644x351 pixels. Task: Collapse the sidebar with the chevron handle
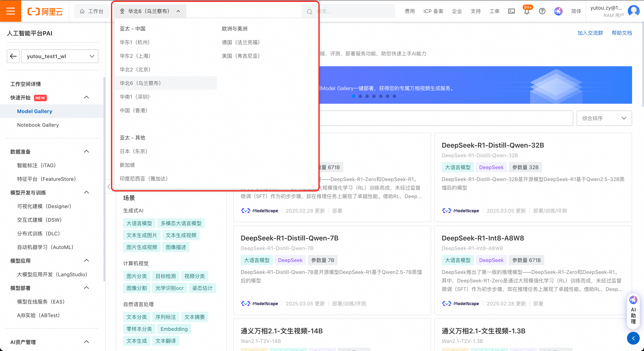tap(109, 187)
